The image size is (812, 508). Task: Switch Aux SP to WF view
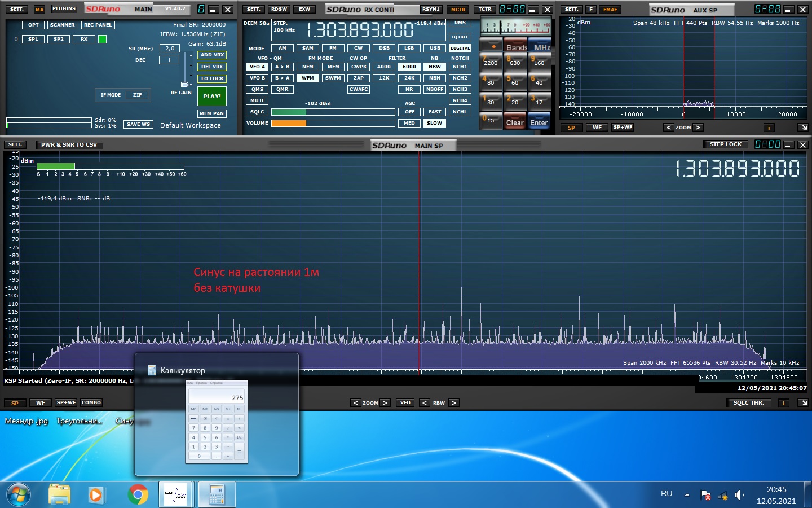click(597, 128)
